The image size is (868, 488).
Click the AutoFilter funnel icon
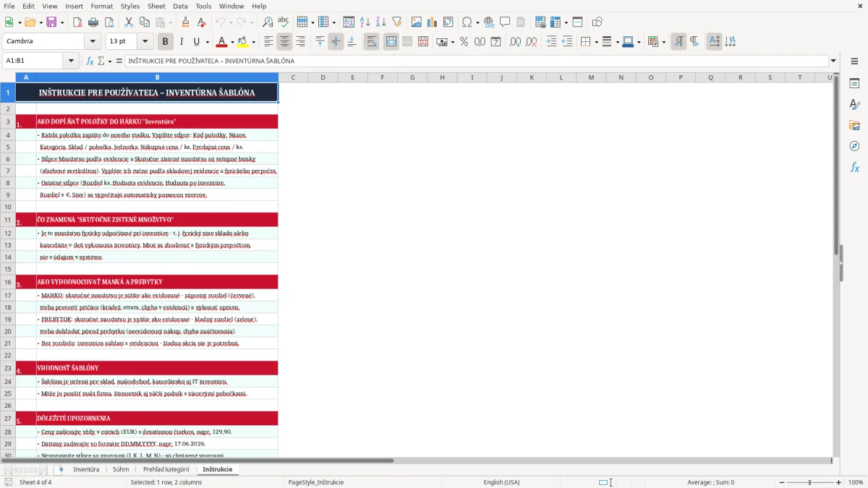click(x=396, y=22)
